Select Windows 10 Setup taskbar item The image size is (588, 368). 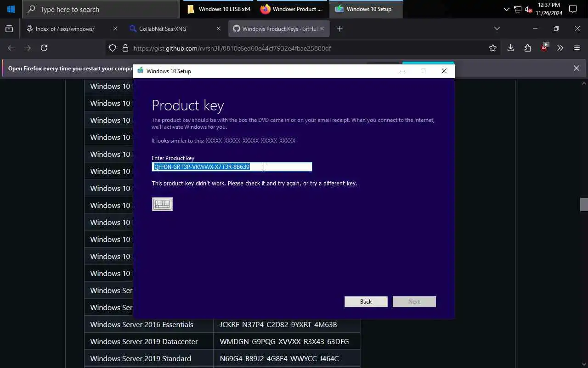pyautogui.click(x=366, y=9)
